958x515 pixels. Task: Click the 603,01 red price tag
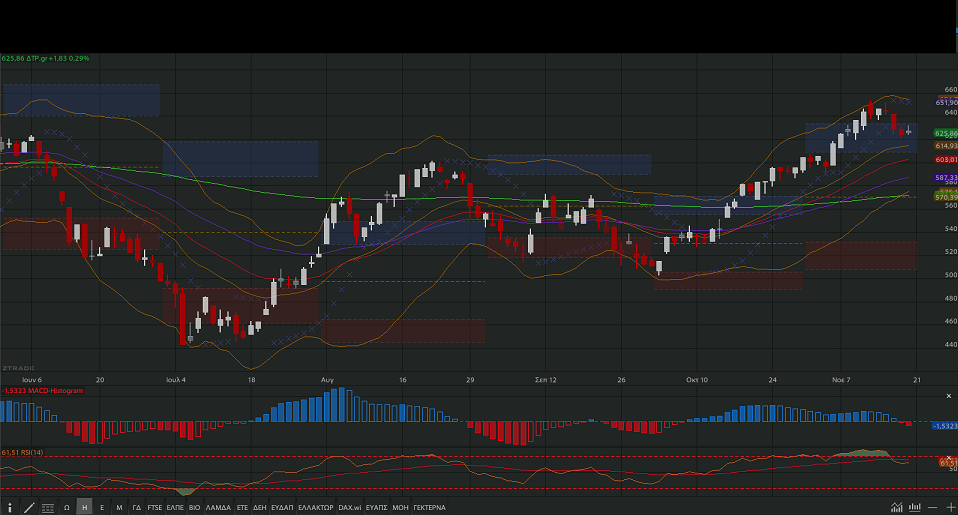click(946, 159)
